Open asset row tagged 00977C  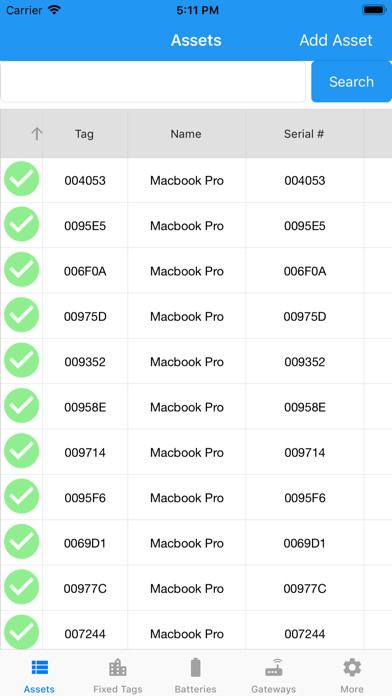(x=196, y=588)
